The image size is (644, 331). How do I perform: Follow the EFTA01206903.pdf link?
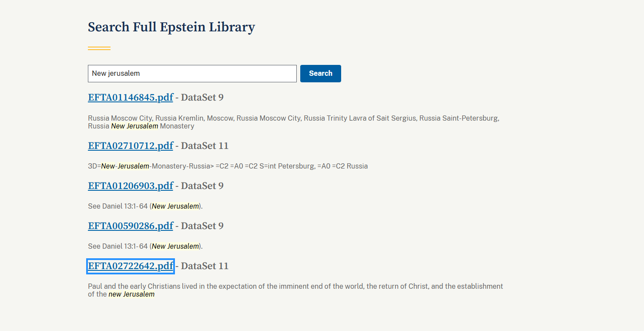[131, 186]
